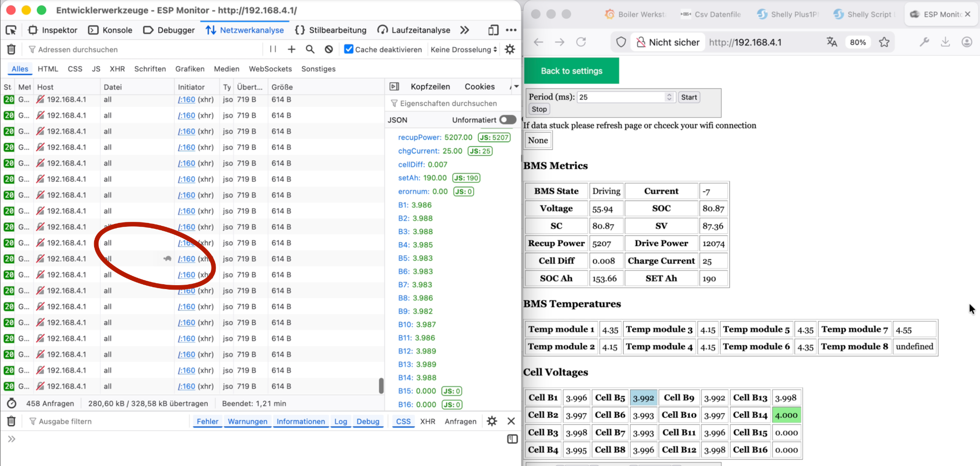Open request blocking icon in network toolbar
Viewport: 980px width, 466px height.
pyautogui.click(x=329, y=49)
